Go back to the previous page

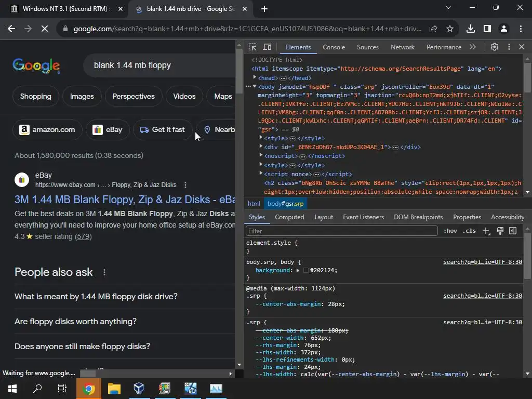click(x=11, y=29)
